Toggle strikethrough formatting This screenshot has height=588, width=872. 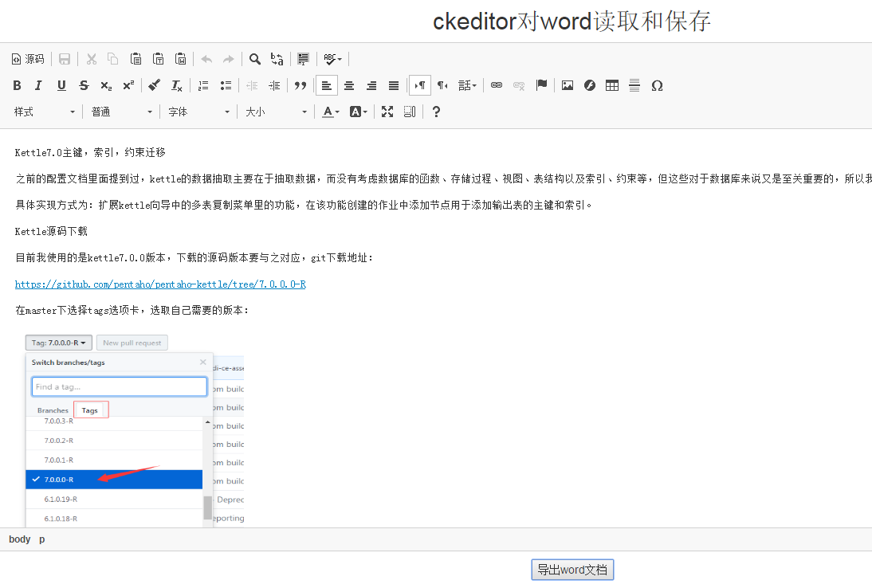(84, 85)
